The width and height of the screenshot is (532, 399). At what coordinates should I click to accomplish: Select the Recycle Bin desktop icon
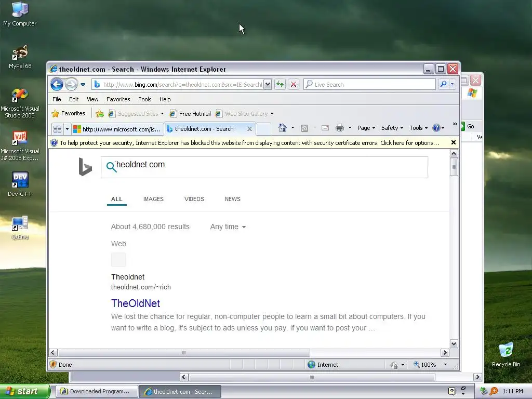coord(506,355)
